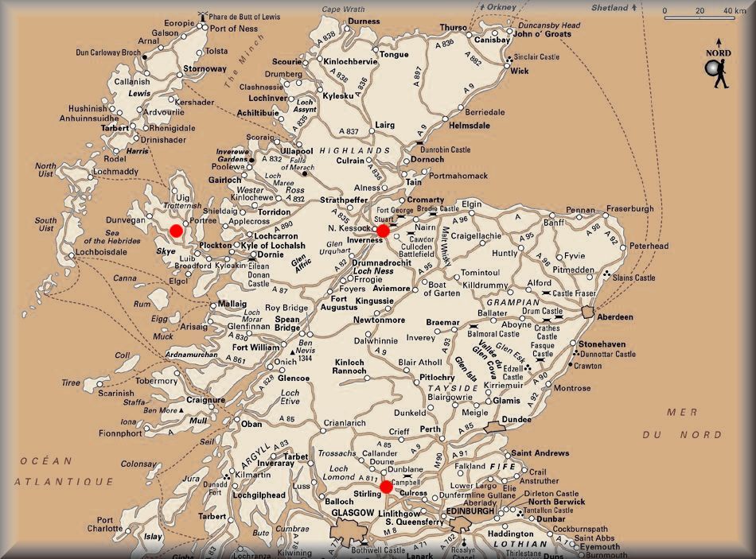The image size is (756, 559).
Task: Click the Pitlochry label
Action: tap(437, 378)
